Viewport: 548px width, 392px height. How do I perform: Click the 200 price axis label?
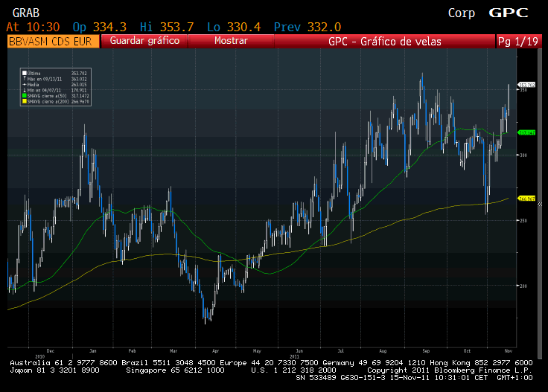click(523, 286)
